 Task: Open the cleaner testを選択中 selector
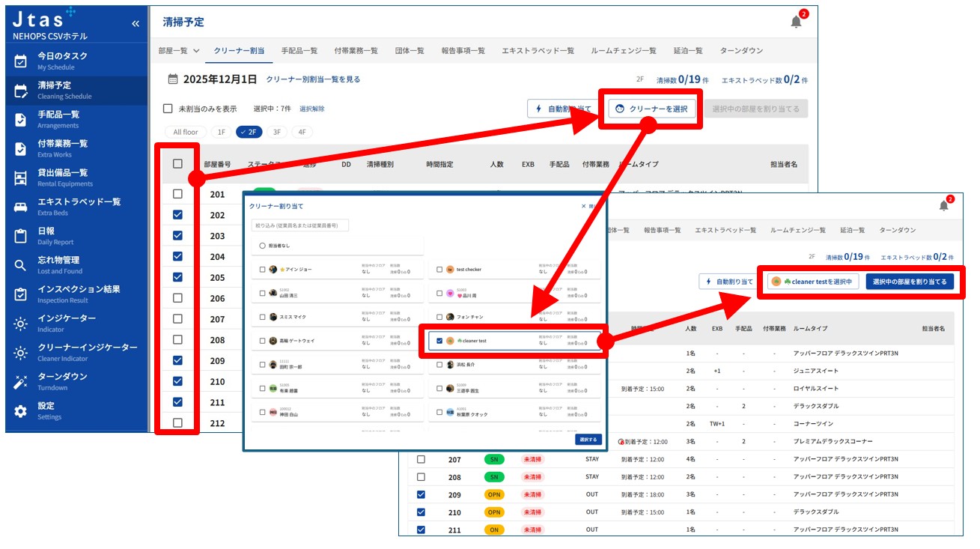click(813, 282)
